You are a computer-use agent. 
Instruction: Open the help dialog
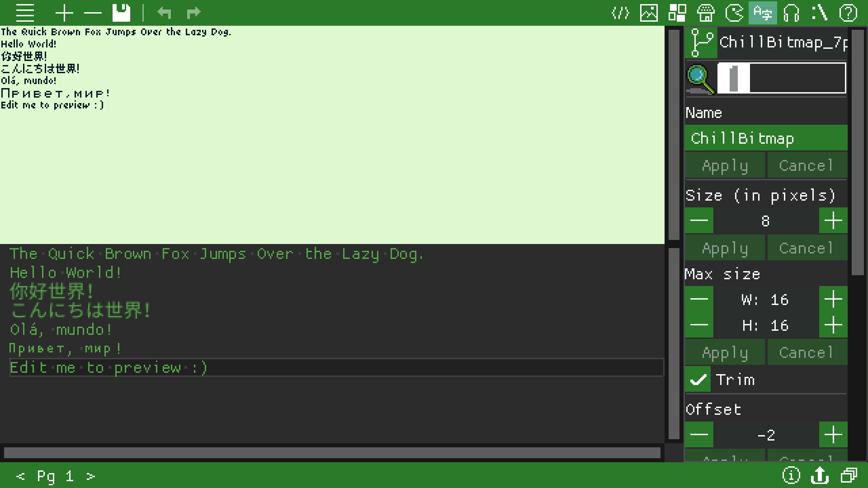click(x=849, y=13)
